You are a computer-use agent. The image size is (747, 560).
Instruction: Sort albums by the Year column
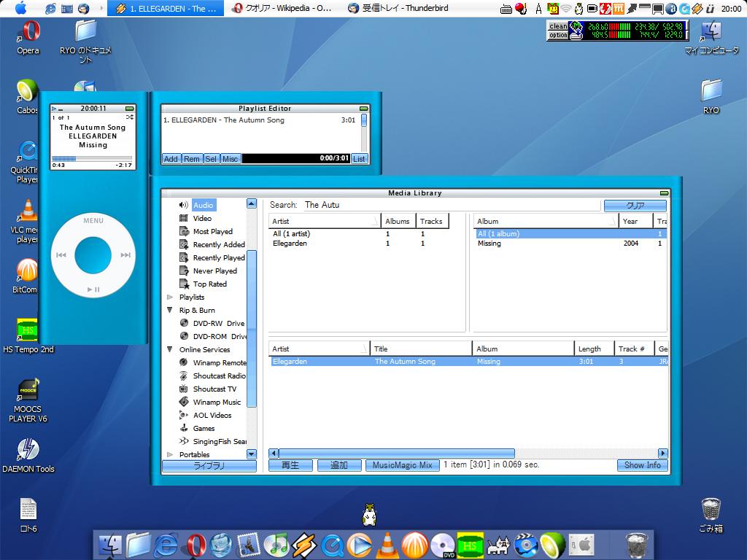click(x=636, y=222)
